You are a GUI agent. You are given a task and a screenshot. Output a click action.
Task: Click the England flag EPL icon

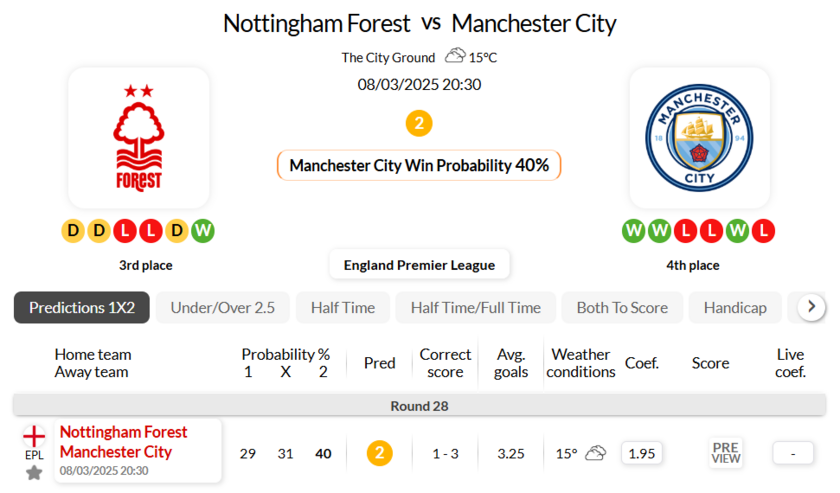tap(34, 437)
